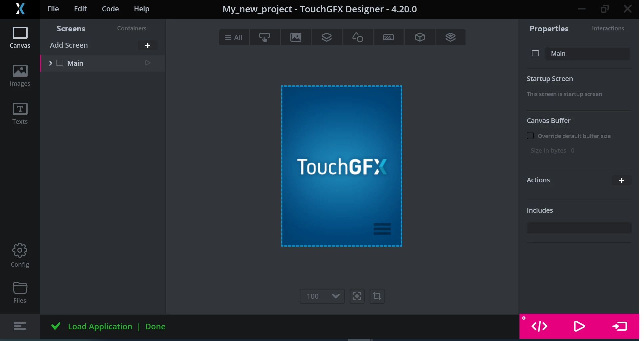Edit the screen name field Main

click(x=588, y=53)
